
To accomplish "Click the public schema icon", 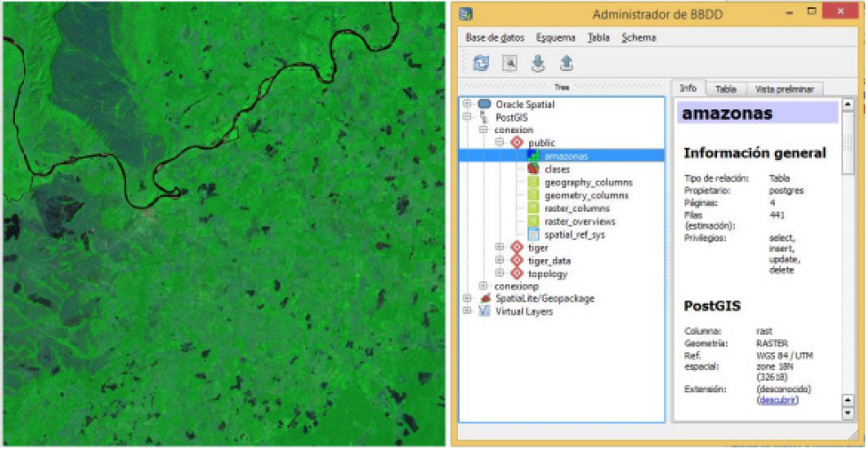I will coord(517,143).
